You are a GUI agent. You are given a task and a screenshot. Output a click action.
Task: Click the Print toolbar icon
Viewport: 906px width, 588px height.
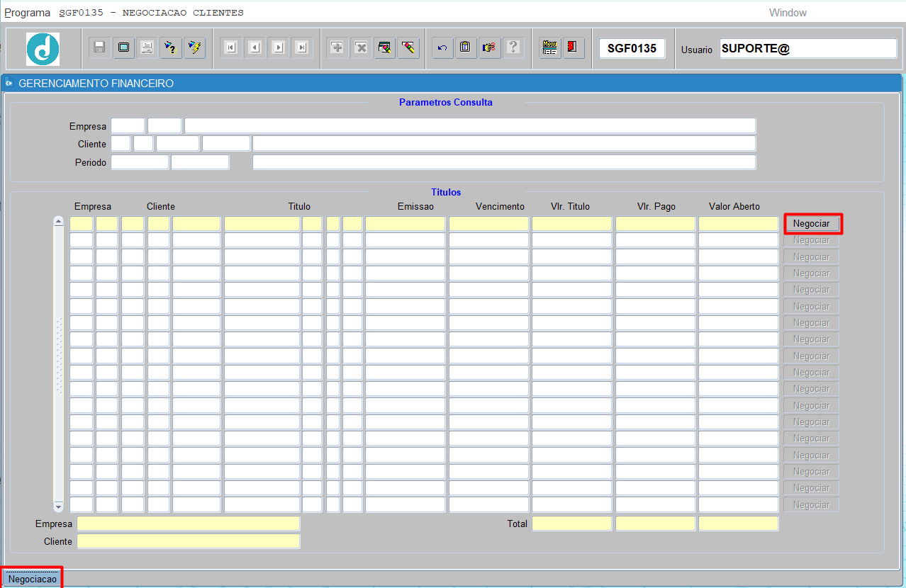pyautogui.click(x=147, y=47)
